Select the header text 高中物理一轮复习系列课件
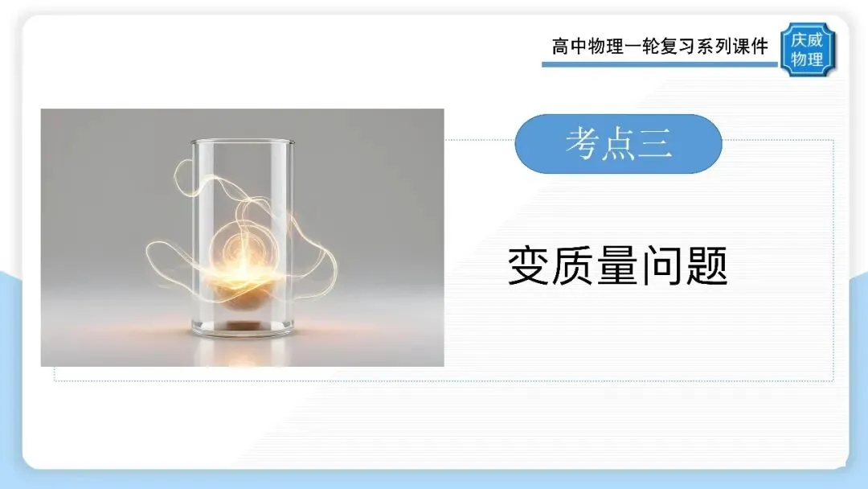Viewport: 868px width, 489px height. click(660, 47)
